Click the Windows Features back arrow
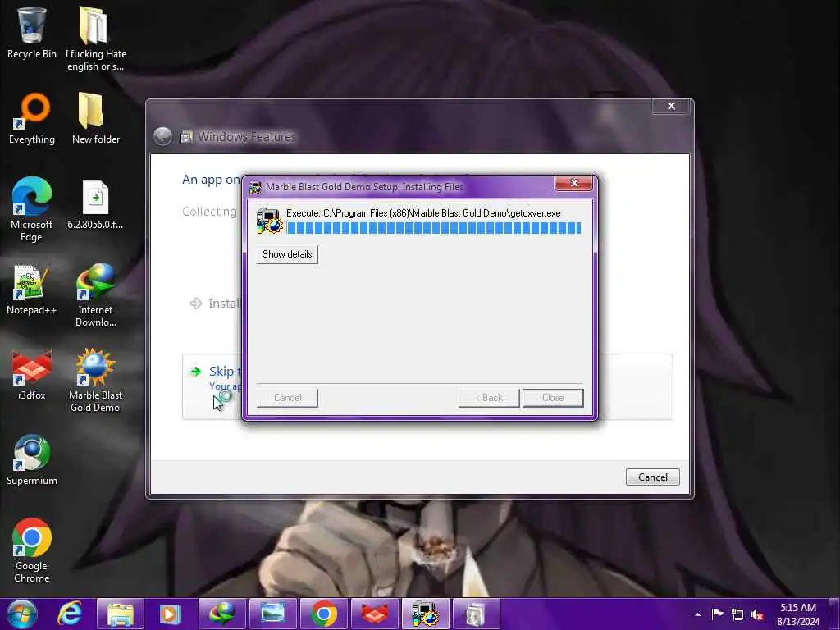 163,137
